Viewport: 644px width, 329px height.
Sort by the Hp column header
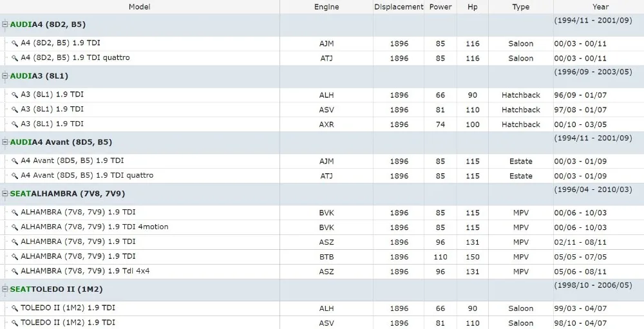tap(473, 7)
